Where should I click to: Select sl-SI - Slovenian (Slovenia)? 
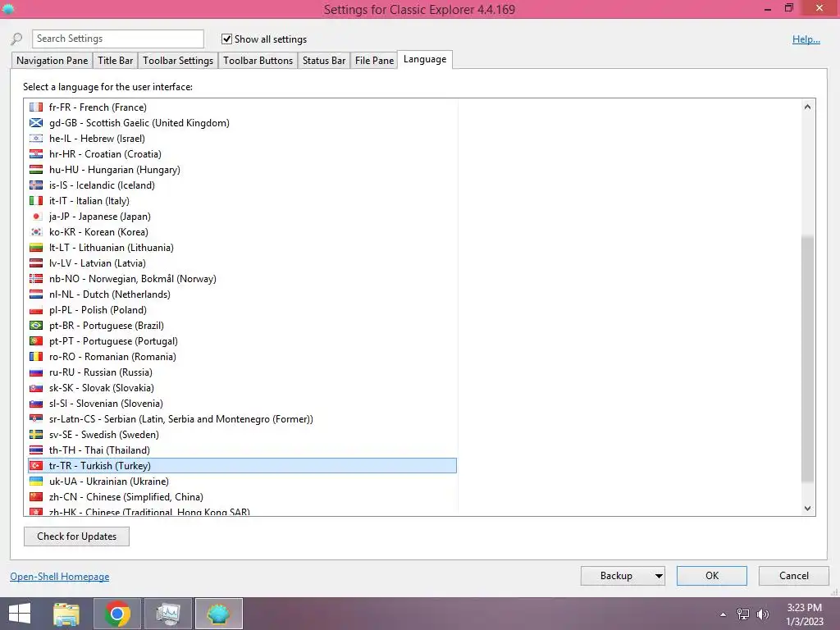[242, 404]
